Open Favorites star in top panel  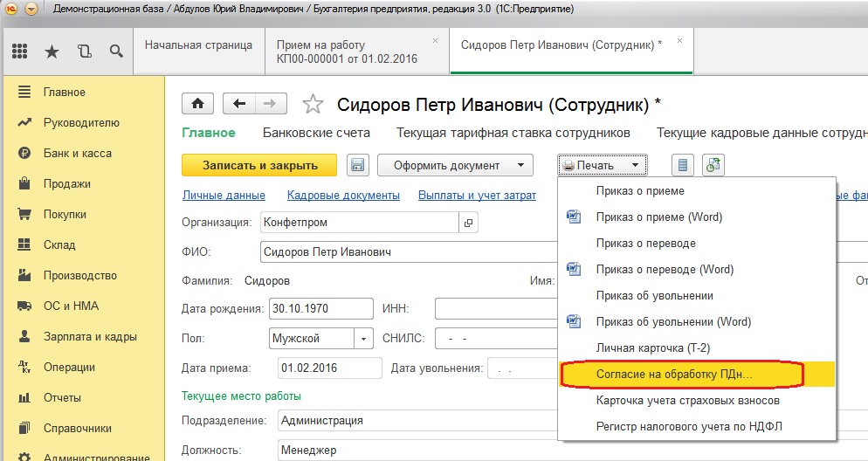(52, 52)
